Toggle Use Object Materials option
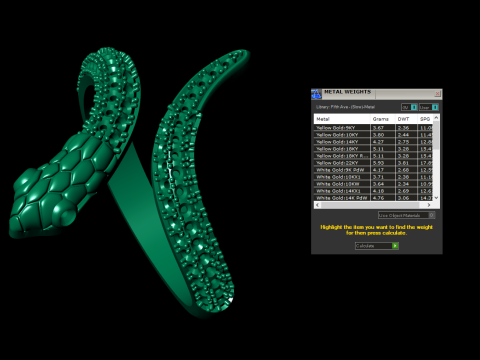This screenshot has width=480, height=360. pos(406,215)
